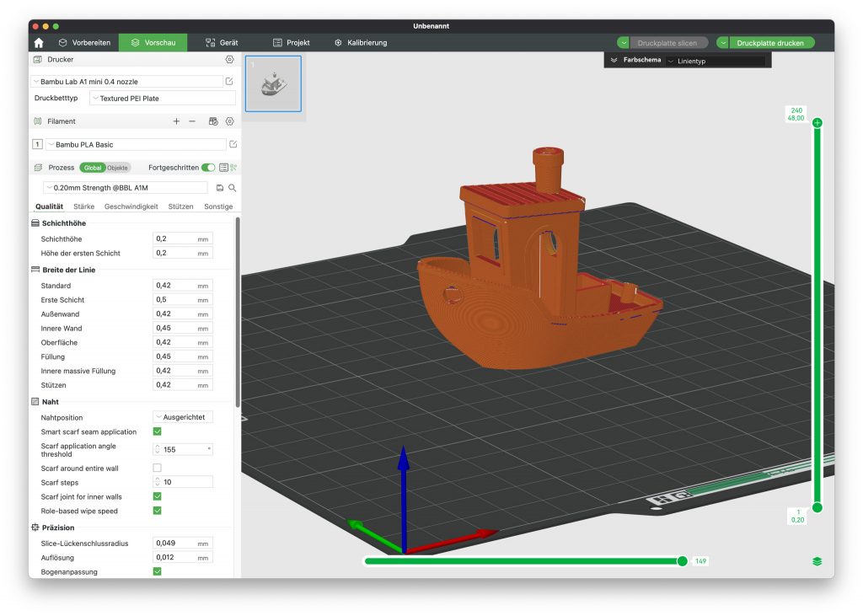Enable Scarf around entire wall checkbox
The height and width of the screenshot is (616, 863).
[x=157, y=468]
